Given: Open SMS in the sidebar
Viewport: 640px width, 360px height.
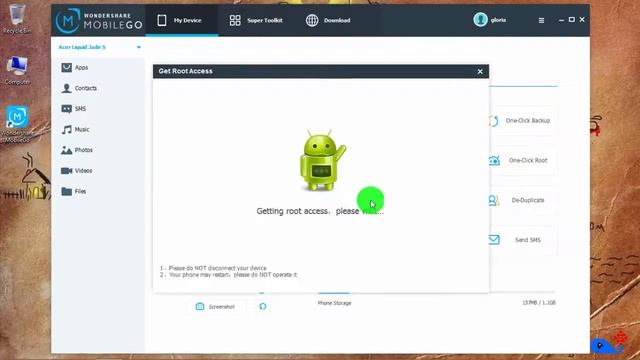Looking at the screenshot, I should point(74,109).
